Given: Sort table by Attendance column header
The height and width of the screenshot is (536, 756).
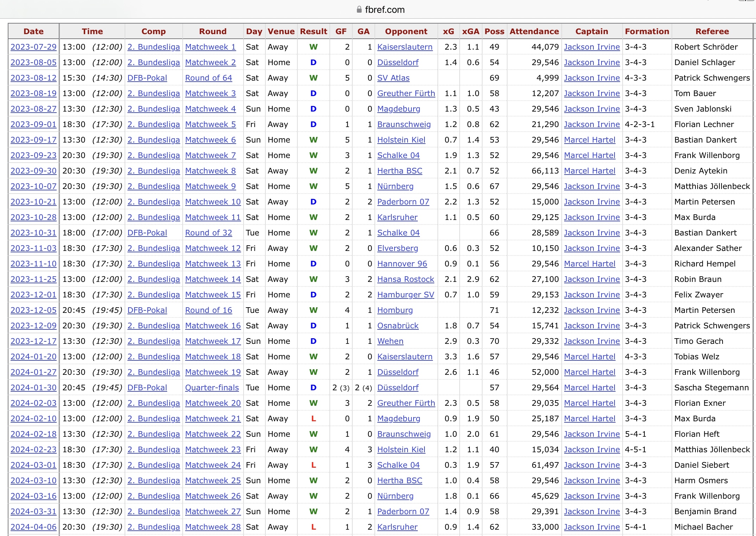Looking at the screenshot, I should [534, 31].
